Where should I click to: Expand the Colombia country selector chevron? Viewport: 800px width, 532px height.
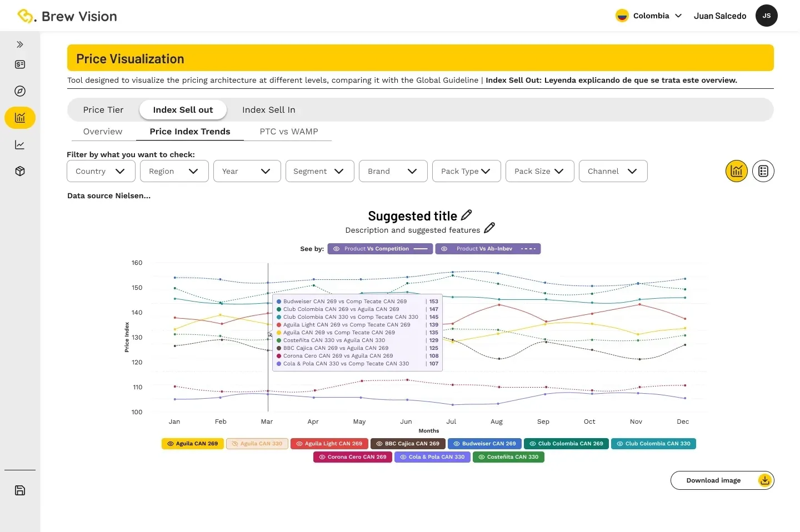pos(678,16)
